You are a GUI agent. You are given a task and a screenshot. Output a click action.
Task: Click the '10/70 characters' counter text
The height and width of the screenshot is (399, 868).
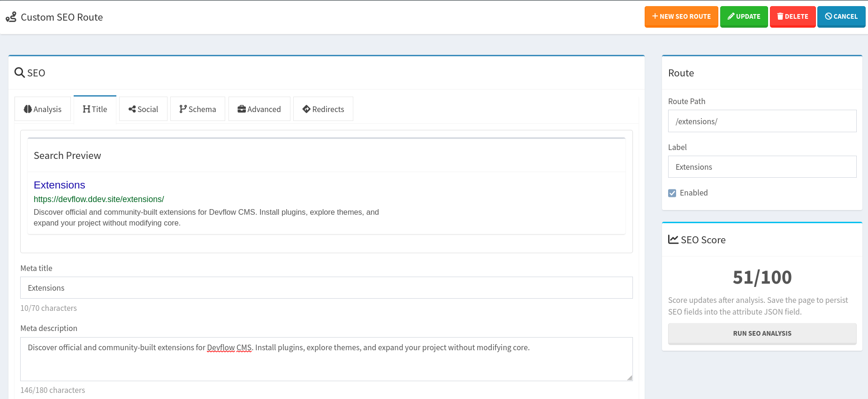tap(48, 308)
